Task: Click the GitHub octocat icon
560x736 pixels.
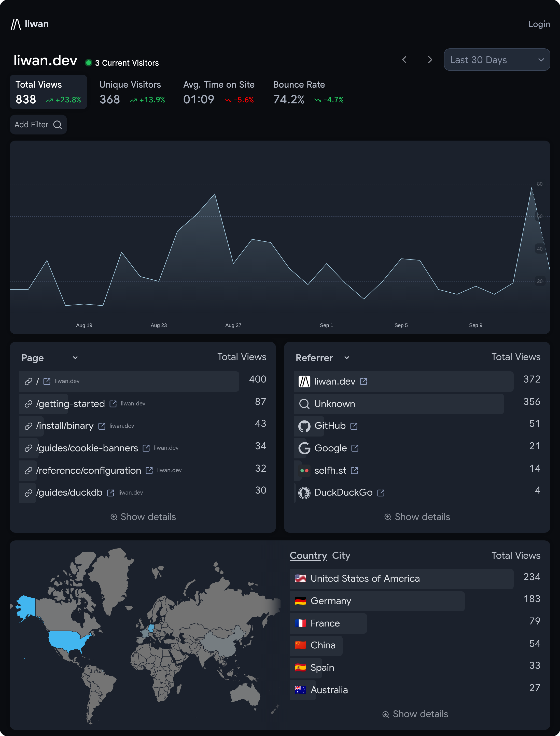Action: click(304, 426)
